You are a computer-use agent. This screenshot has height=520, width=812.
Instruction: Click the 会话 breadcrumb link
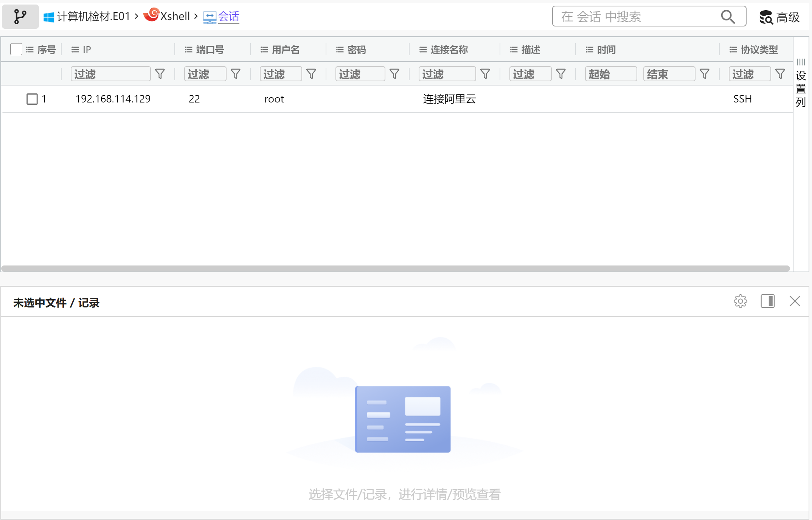click(x=228, y=16)
